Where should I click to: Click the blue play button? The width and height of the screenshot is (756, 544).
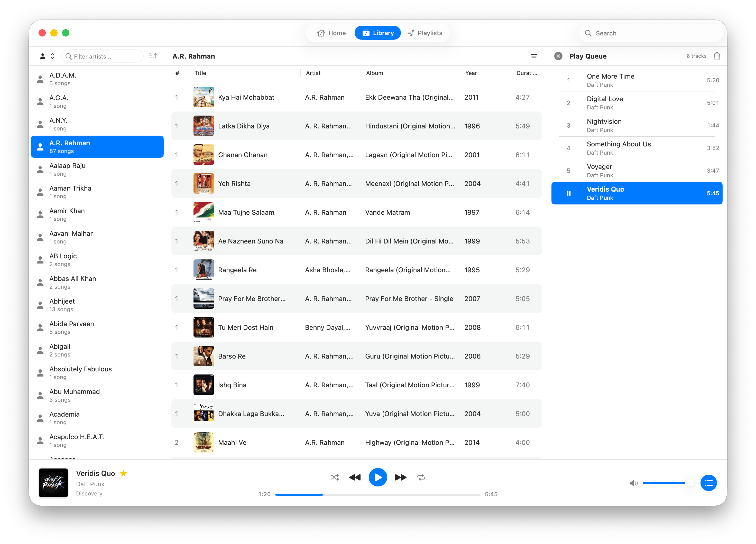378,477
